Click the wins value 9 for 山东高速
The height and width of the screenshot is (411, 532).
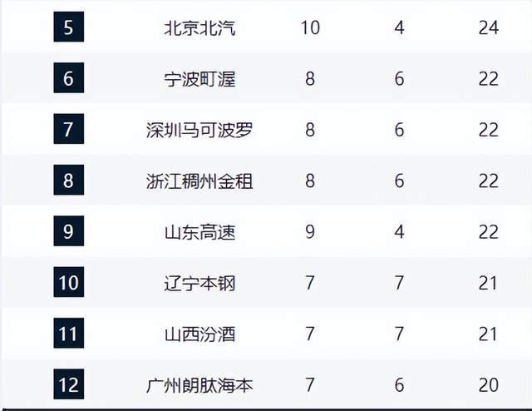tap(310, 232)
